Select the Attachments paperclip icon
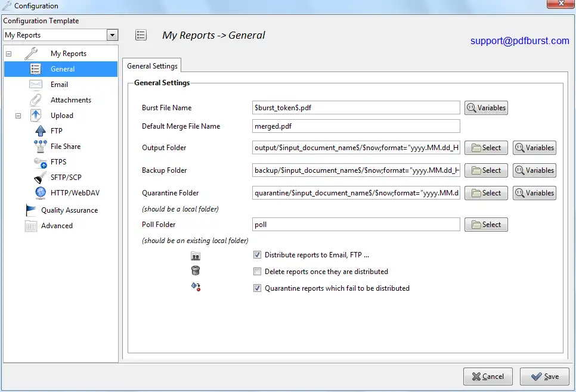Image resolution: width=576 pixels, height=392 pixels. [x=36, y=100]
